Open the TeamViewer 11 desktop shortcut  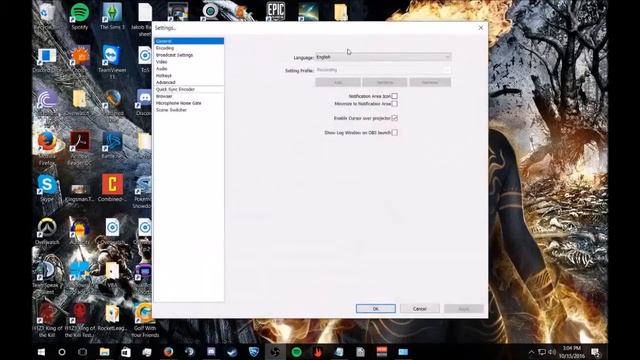pyautogui.click(x=112, y=61)
